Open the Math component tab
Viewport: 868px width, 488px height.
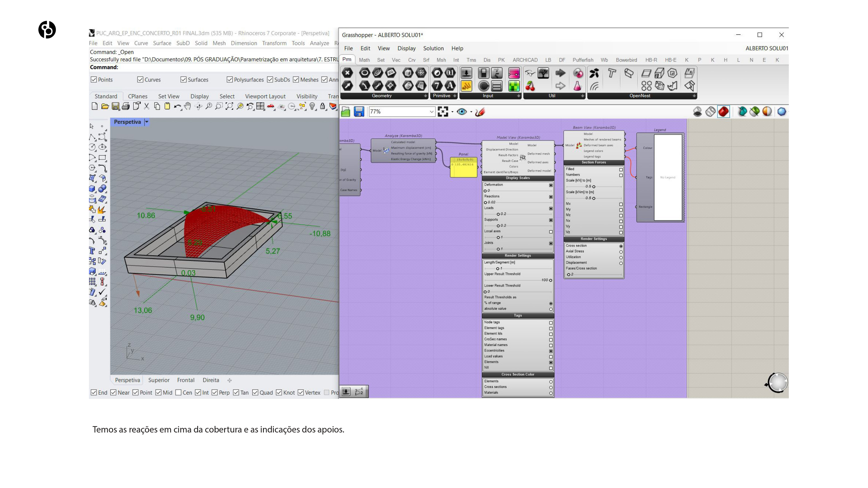(364, 60)
